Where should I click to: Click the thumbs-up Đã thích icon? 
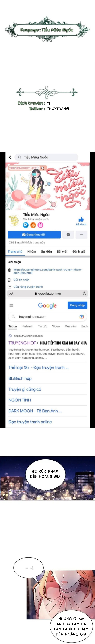[81, 219]
